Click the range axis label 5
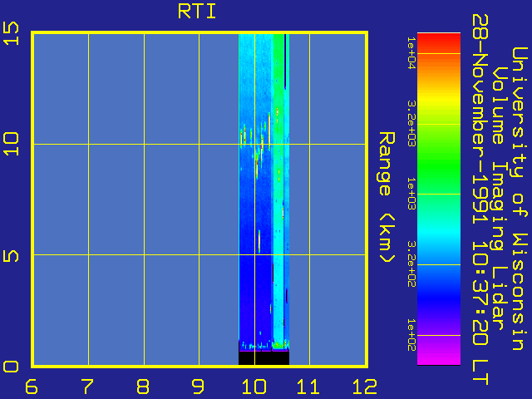This screenshot has width=532, height=399. tap(11, 256)
